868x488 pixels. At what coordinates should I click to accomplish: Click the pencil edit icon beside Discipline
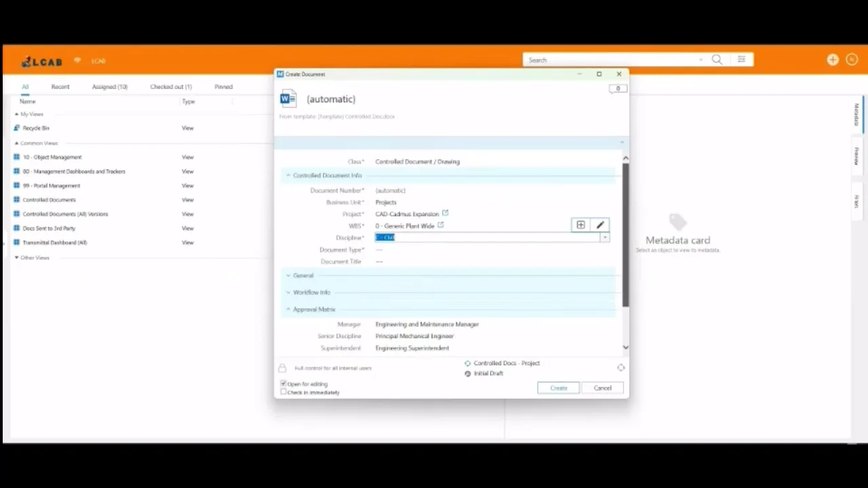[600, 225]
